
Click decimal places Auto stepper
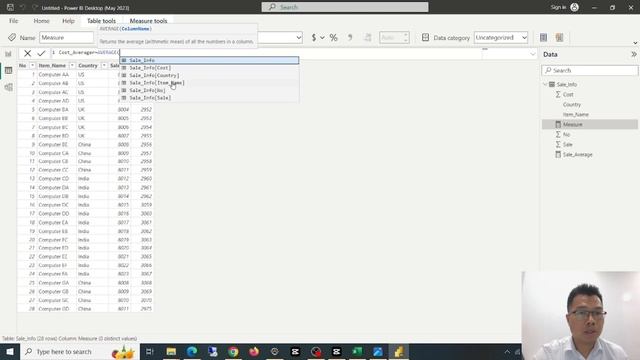pyautogui.click(x=394, y=38)
